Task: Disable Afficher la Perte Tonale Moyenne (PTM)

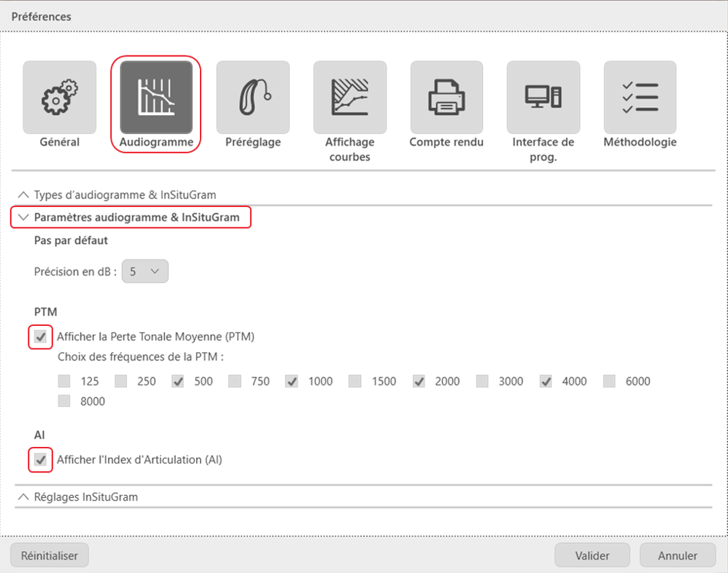Action: [x=40, y=336]
